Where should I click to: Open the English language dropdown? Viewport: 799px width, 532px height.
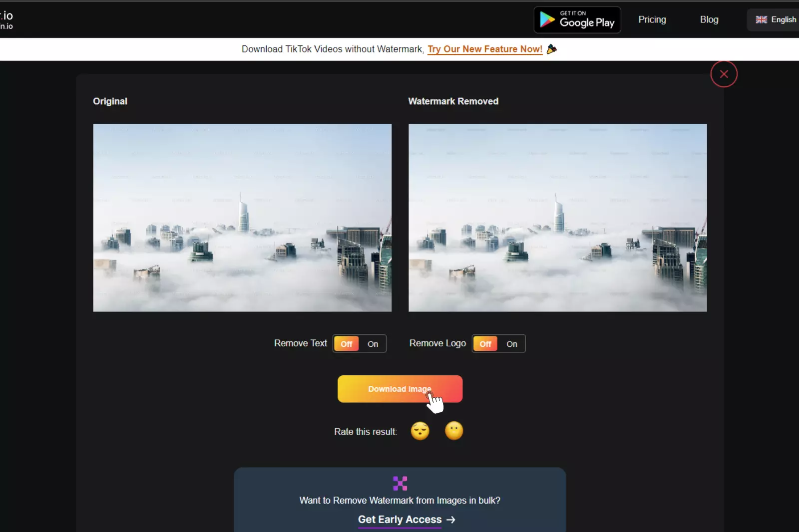click(775, 20)
